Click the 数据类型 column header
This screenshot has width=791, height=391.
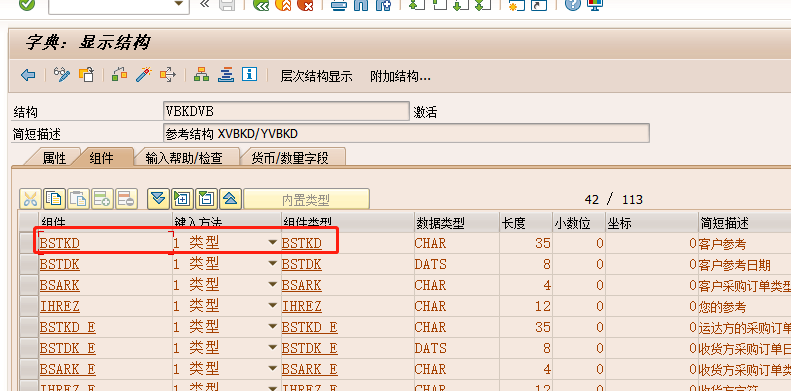pyautogui.click(x=457, y=222)
